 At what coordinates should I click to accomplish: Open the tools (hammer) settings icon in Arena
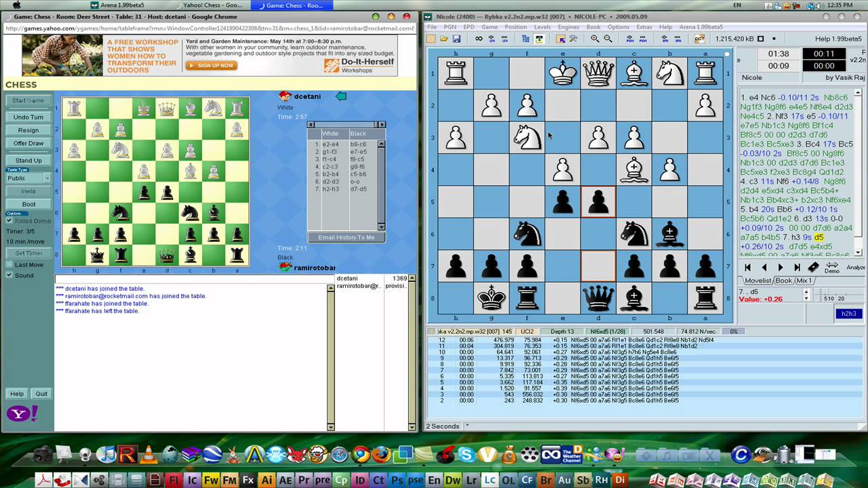574,39
